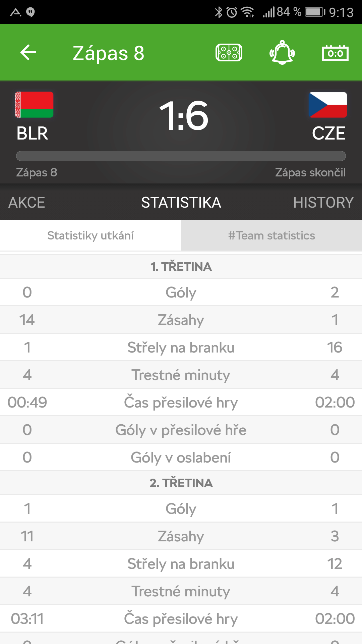
Task: Tap the 1:6 final score
Action: 184,116
